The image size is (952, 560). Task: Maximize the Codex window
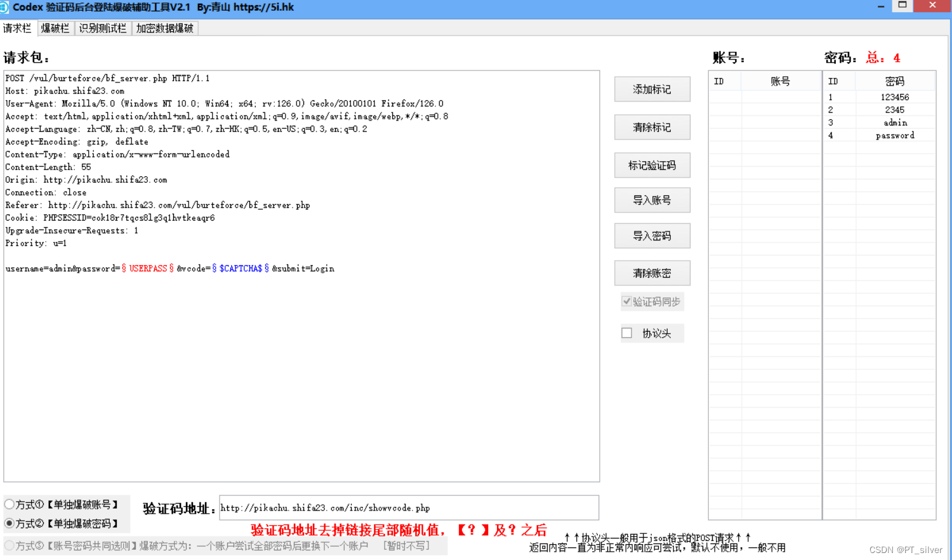pos(902,5)
